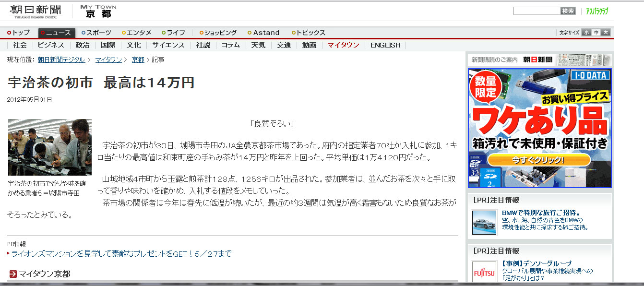
Task: Set text size to large (大)
Action: [x=605, y=33]
